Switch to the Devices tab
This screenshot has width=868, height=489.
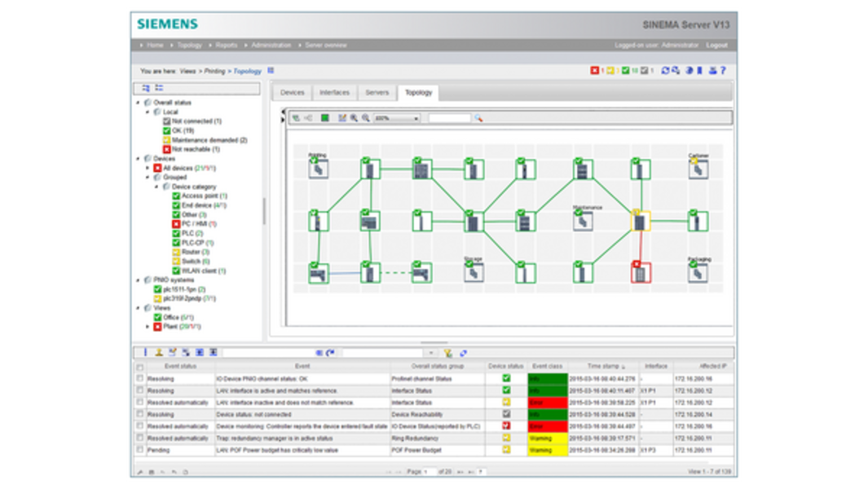click(x=293, y=92)
